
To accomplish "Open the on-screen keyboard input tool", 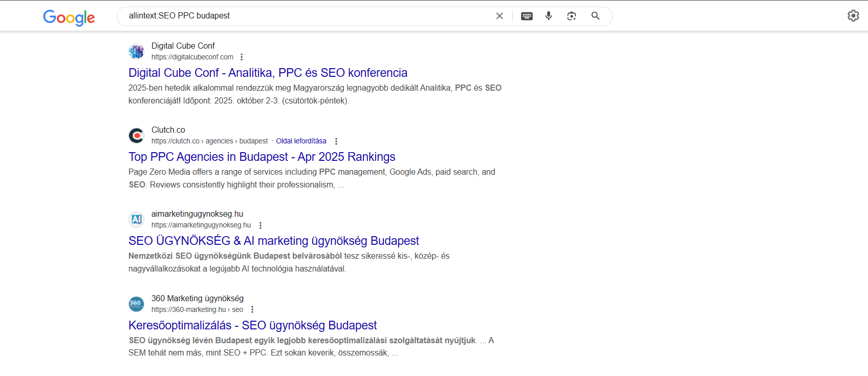I will tap(527, 16).
